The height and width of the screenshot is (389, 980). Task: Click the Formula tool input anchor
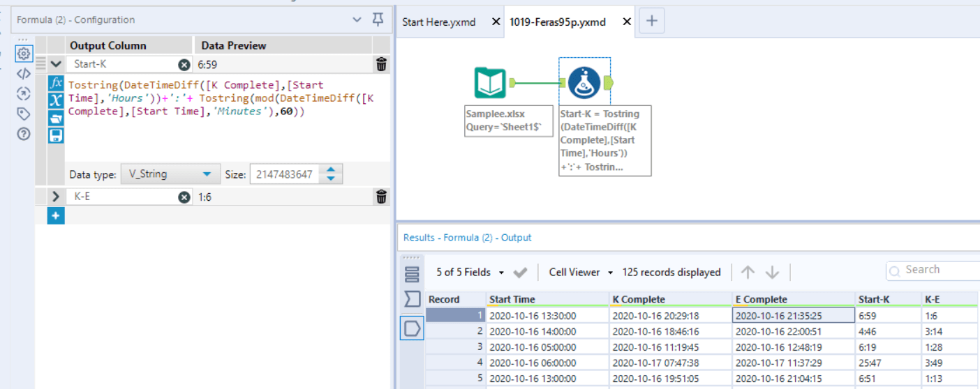pyautogui.click(x=562, y=83)
